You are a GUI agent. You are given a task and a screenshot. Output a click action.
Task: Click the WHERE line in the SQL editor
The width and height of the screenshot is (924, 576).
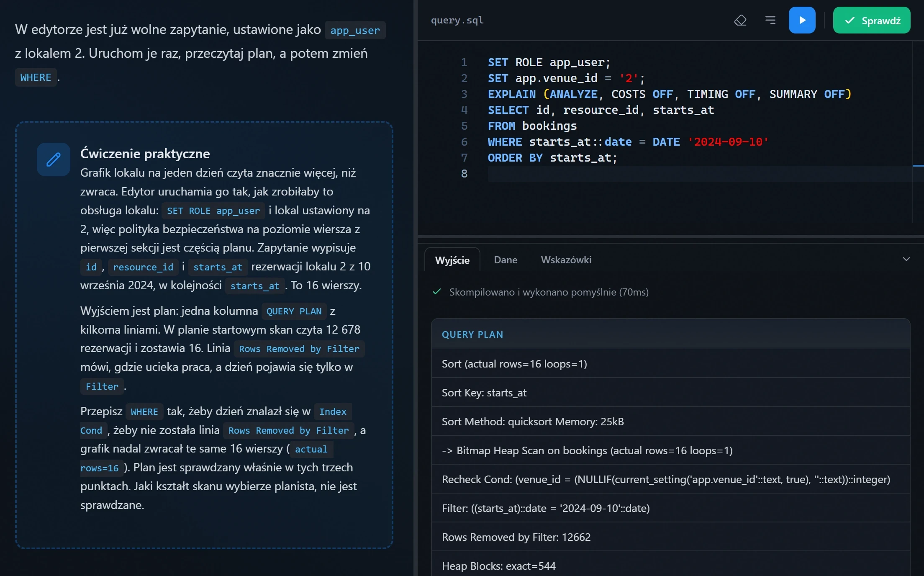[x=628, y=142]
